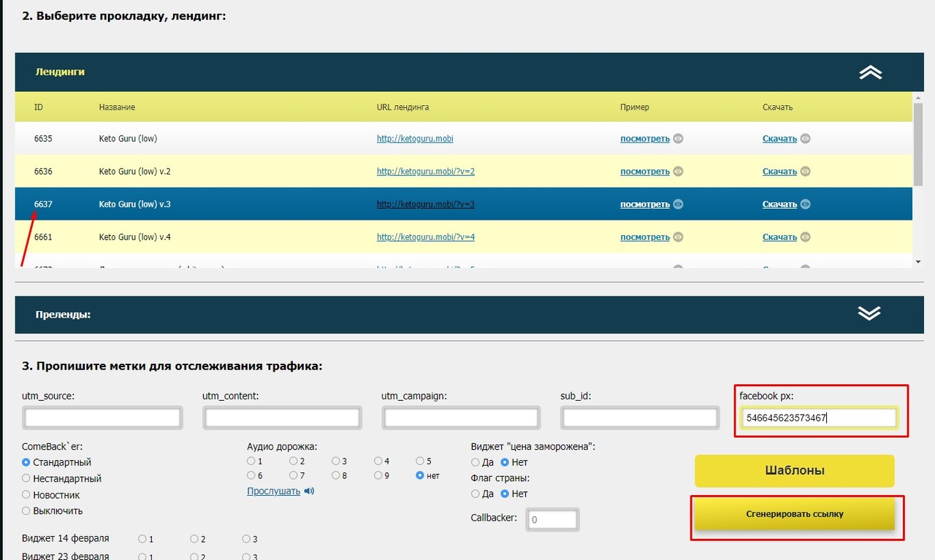Open the ketoguru.mobi/?v=4 landing URL
Image resolution: width=935 pixels, height=560 pixels.
426,237
